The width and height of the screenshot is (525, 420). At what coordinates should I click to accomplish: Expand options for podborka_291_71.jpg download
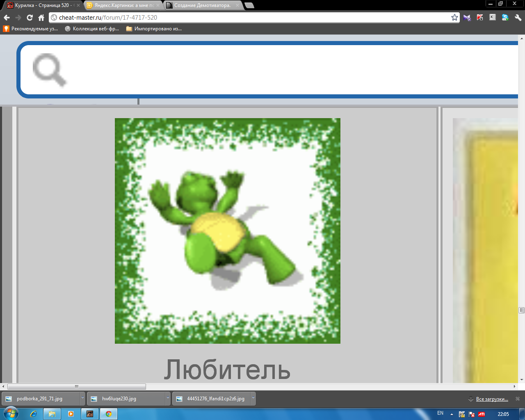(82, 398)
